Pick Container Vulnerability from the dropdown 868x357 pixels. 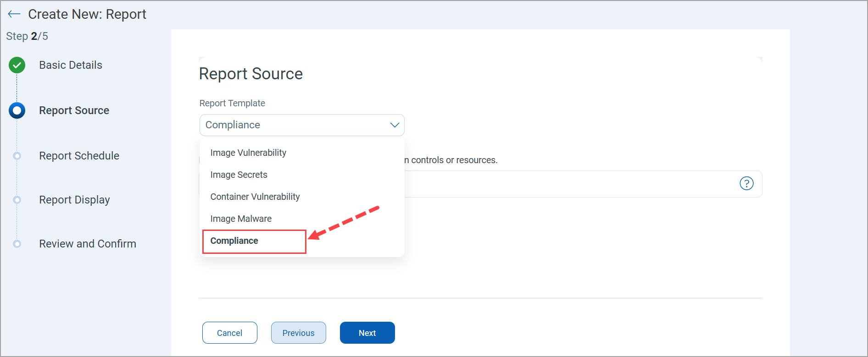click(x=255, y=197)
